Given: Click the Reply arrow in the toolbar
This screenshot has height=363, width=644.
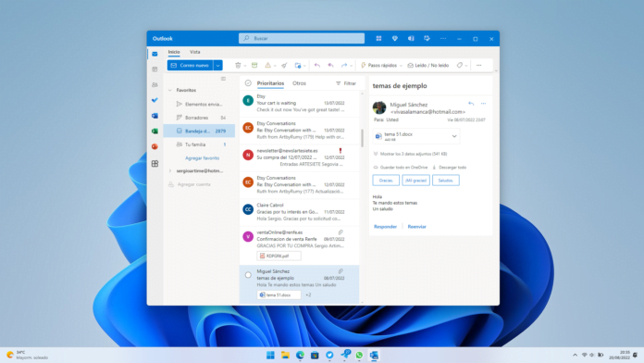Looking at the screenshot, I should [x=317, y=66].
